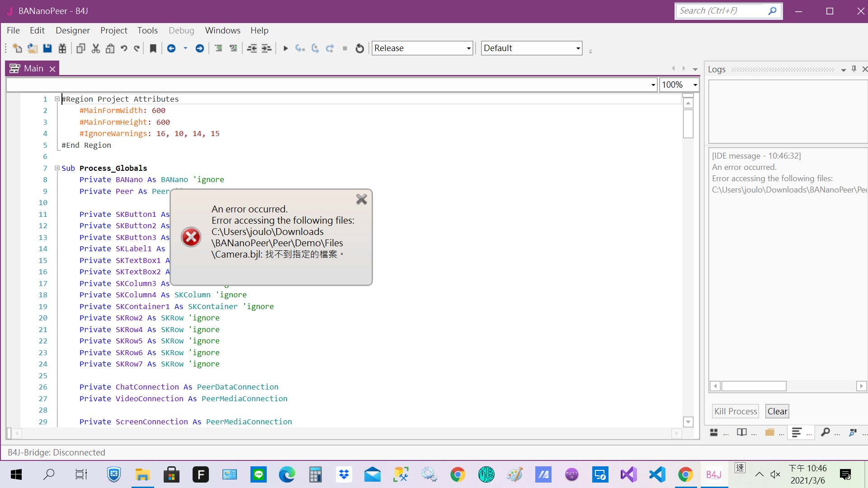
Task: Collapse the Process_Globals sub
Action: point(57,168)
